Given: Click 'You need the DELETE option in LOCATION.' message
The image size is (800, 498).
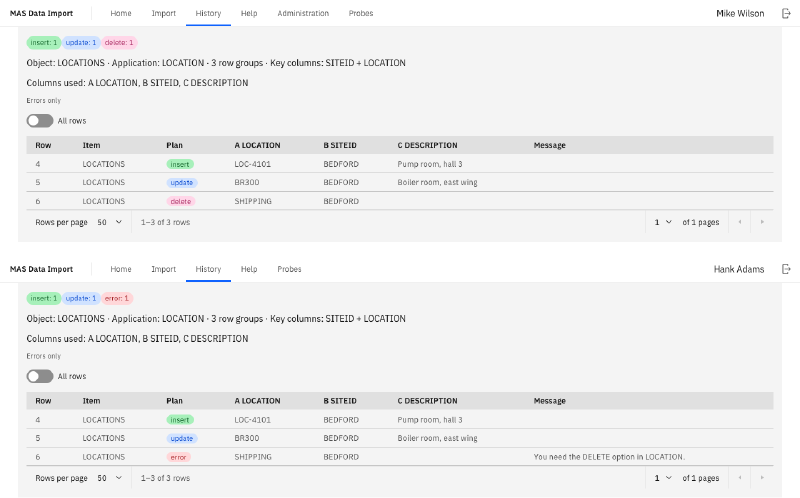Looking at the screenshot, I should [x=609, y=457].
